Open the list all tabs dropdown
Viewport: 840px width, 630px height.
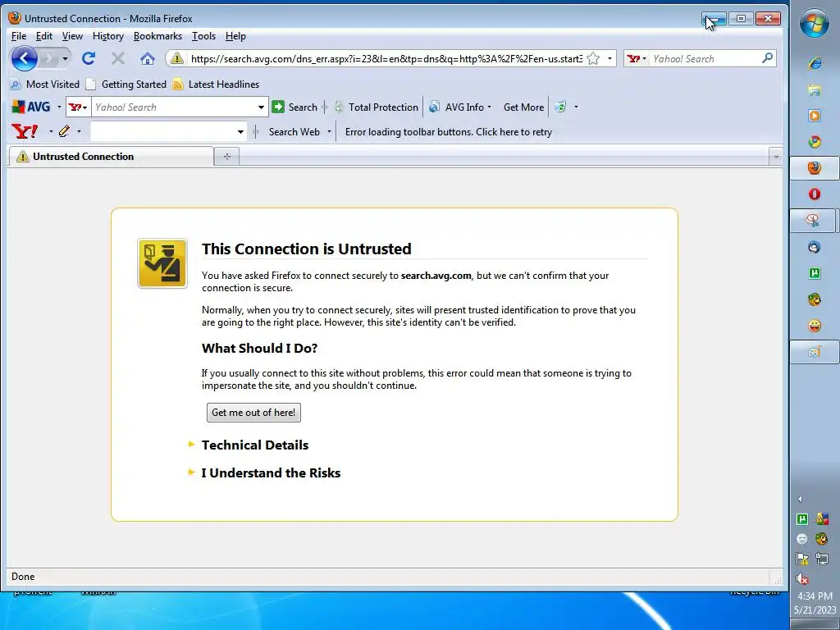click(776, 157)
